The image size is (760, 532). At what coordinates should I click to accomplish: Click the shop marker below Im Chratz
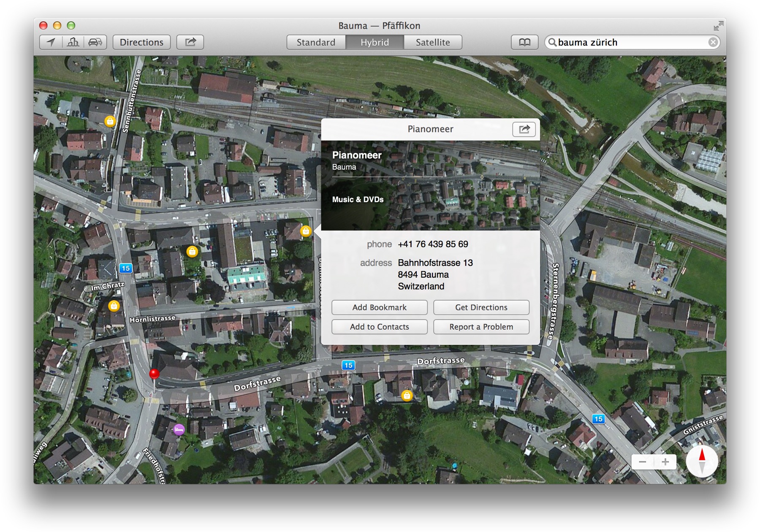coord(114,306)
